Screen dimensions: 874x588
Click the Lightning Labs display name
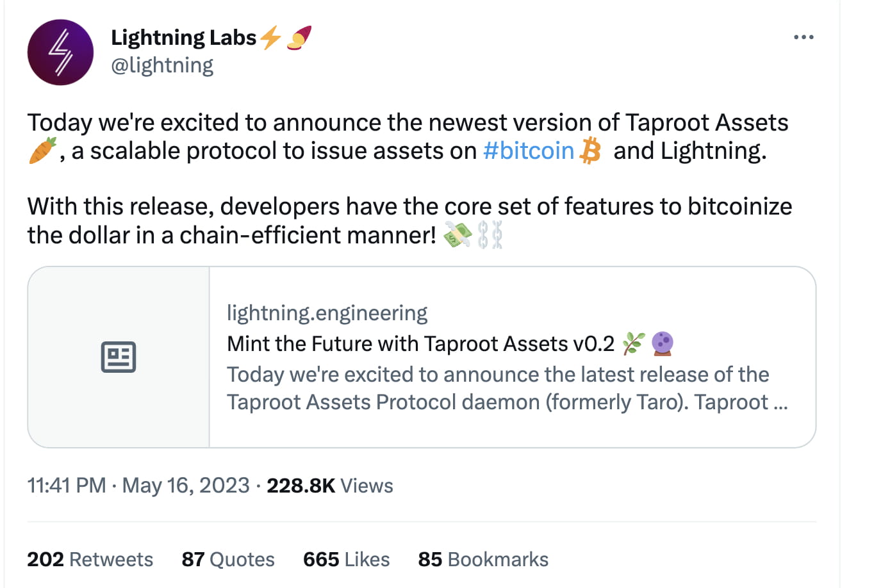coord(183,37)
